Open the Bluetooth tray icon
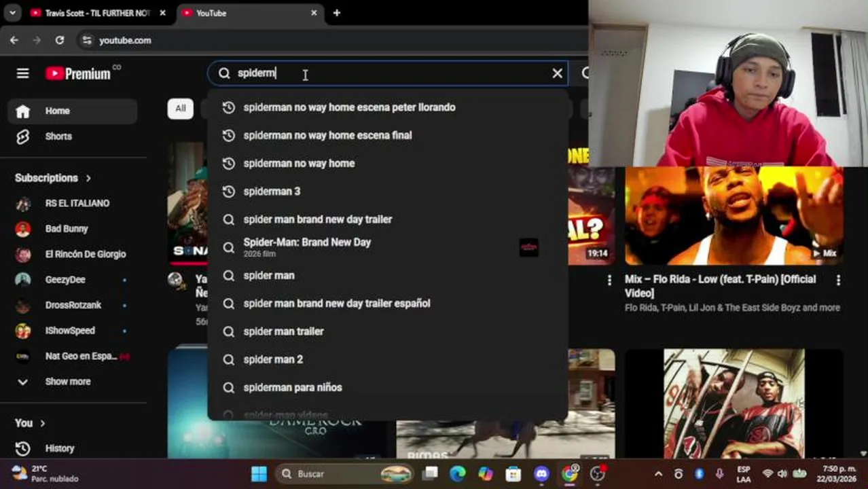The width and height of the screenshot is (868, 489). [x=699, y=473]
